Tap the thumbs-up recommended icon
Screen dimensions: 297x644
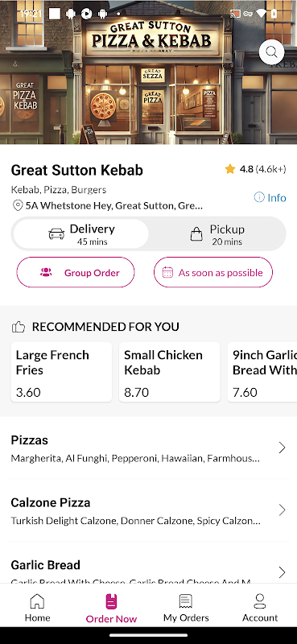click(x=19, y=327)
